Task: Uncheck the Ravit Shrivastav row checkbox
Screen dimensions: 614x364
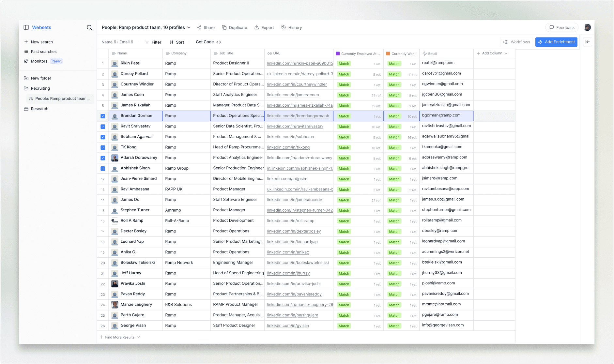Action: click(x=103, y=127)
